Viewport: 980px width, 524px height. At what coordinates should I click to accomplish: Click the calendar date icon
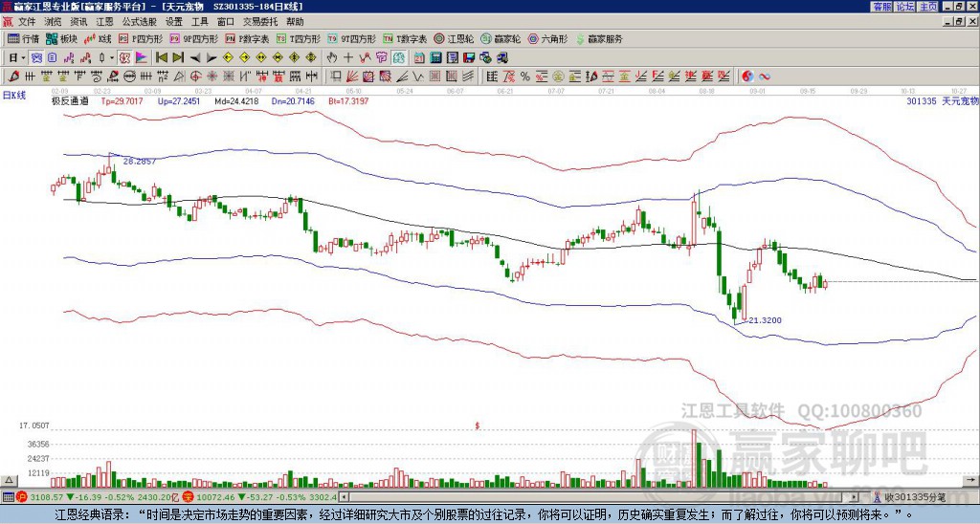419,58
